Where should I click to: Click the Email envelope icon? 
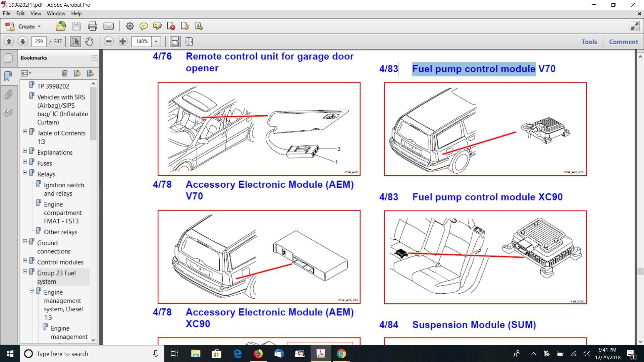click(x=108, y=26)
